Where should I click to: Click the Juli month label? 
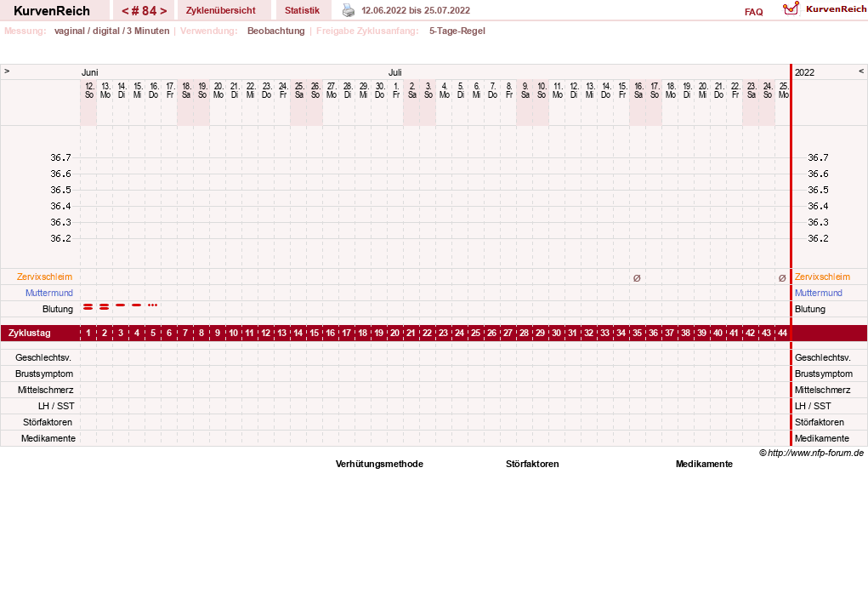(394, 72)
